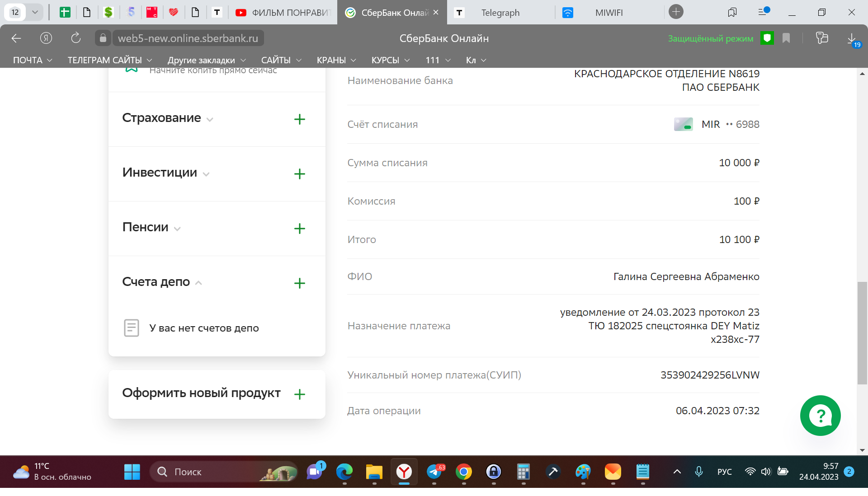
Task: Open Telegram from the taskbar
Action: pyautogui.click(x=434, y=472)
